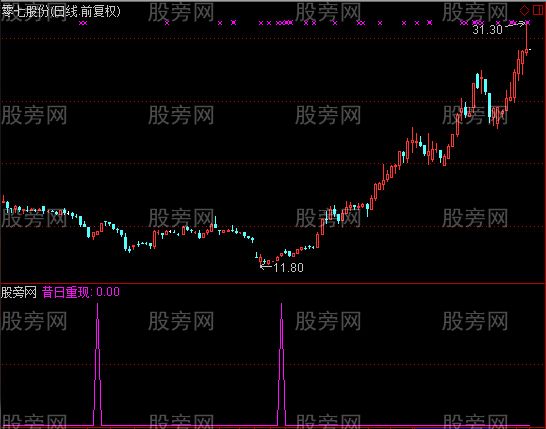Screen dimensions: 546x429
Task: Click the 11.80 low price label
Action: 288,268
